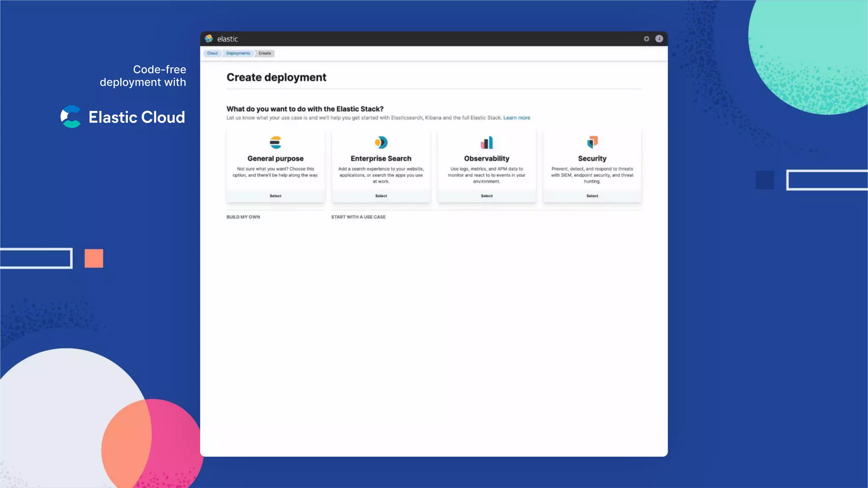Click the Elastic Cloud logo on slide
The width and height of the screenshot is (868, 488).
pos(123,117)
